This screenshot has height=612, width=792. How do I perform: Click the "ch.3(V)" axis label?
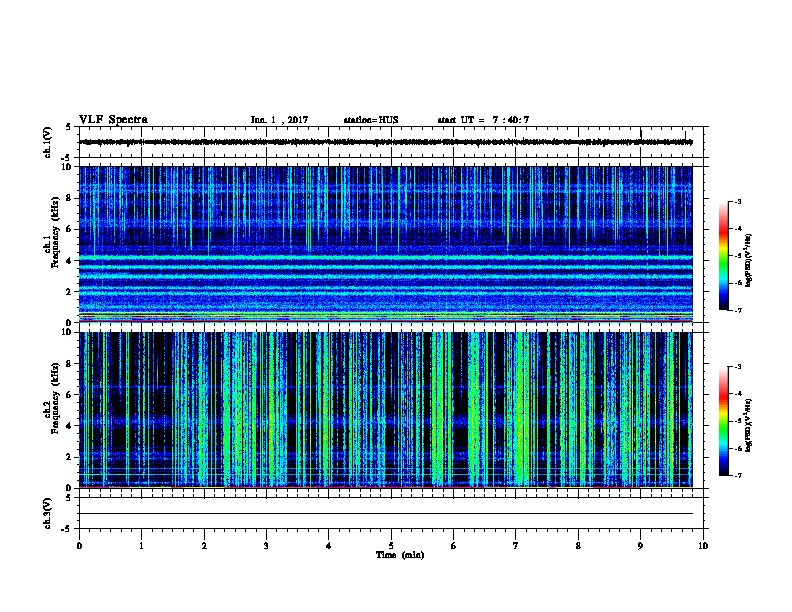[48, 513]
